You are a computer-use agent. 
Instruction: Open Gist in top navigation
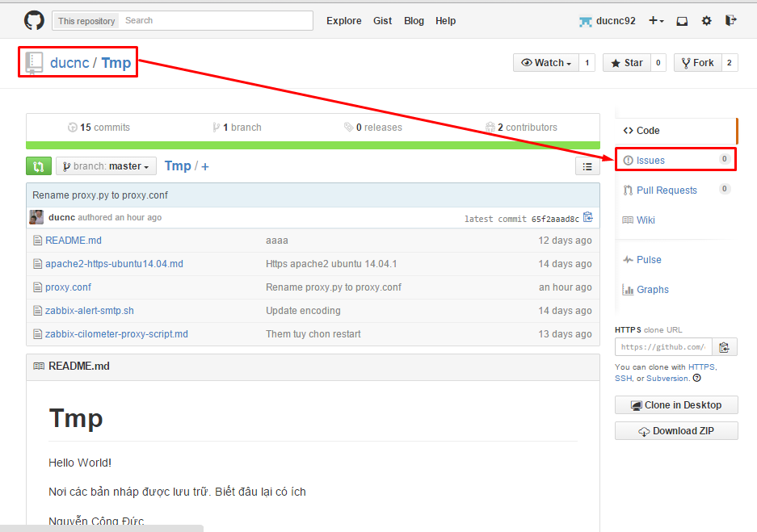click(x=382, y=21)
